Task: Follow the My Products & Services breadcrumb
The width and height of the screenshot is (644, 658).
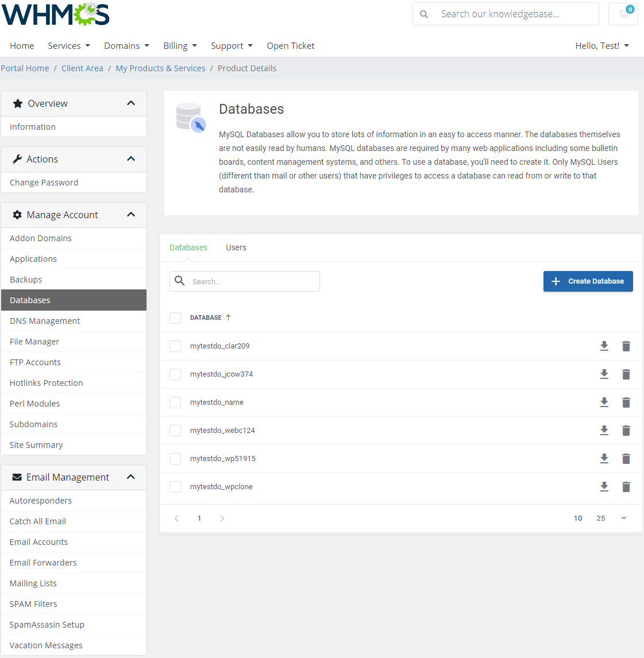Action: tap(160, 68)
